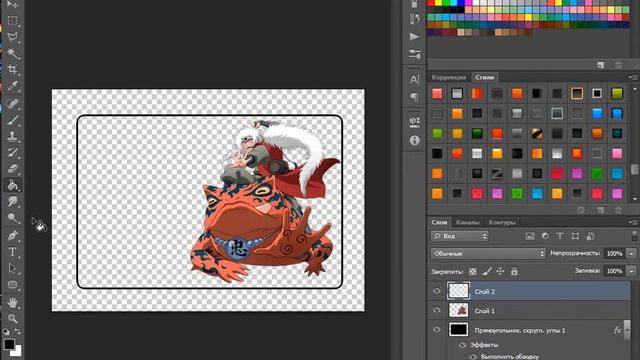640x360 pixels.
Task: Select the Rectangular Marquee tool
Action: tap(12, 20)
